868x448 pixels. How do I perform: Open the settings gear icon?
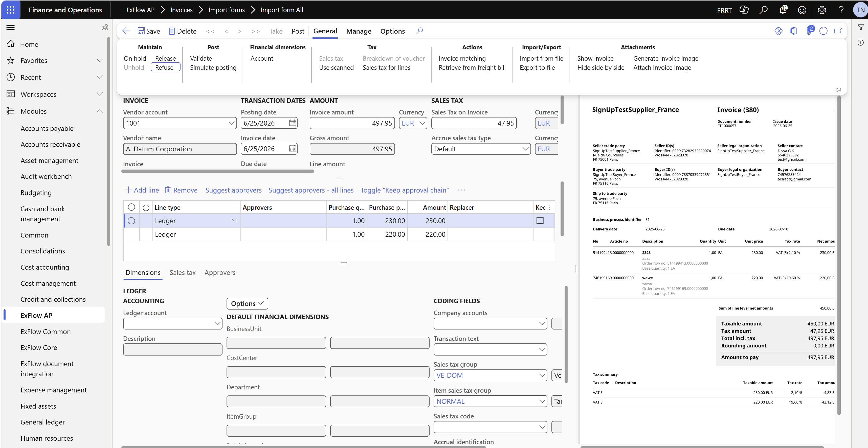click(822, 10)
